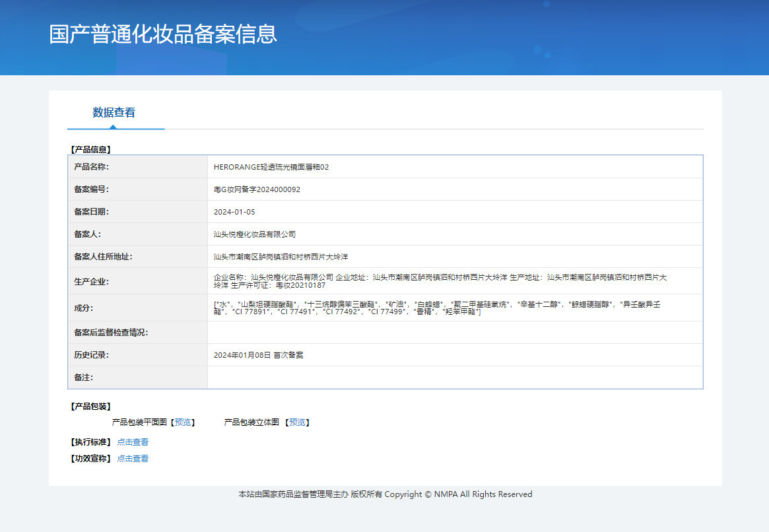Screen dimensions: 769x532
Task: Click the page title 国产普通化妆品备案信息
Action: click(163, 34)
